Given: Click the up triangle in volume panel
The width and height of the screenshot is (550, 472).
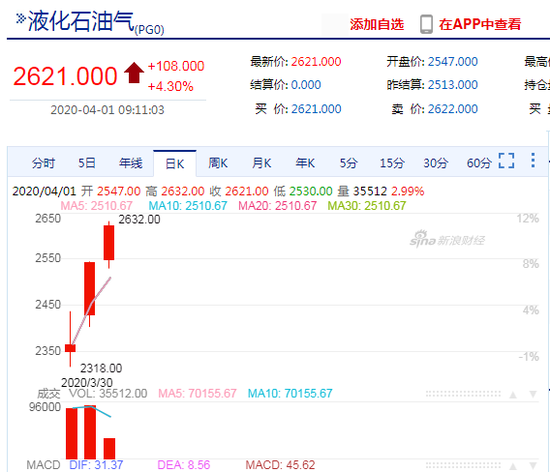Looking at the screenshot, I should pyautogui.click(x=513, y=395).
